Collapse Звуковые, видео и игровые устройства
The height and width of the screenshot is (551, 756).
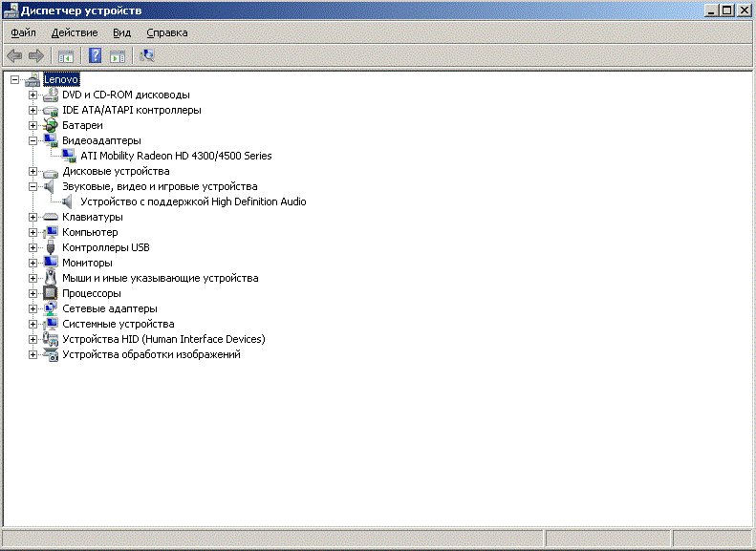coord(32,186)
